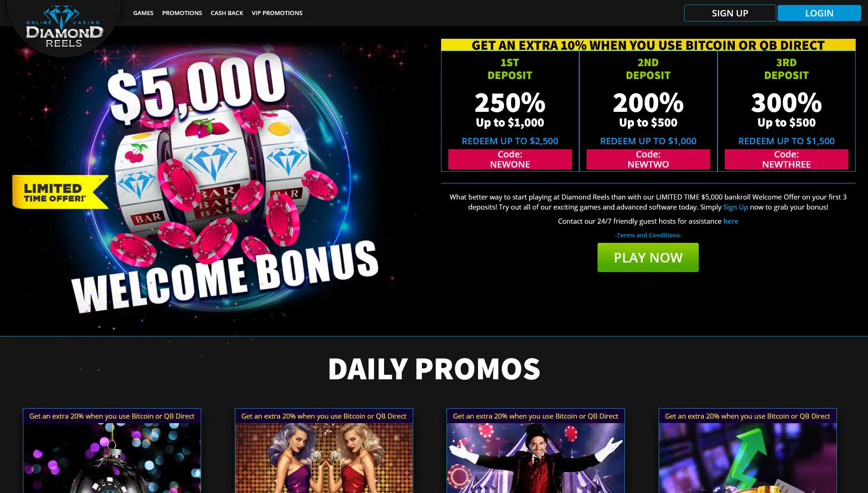Click the Sign Up button
868x493 pixels.
coord(730,13)
